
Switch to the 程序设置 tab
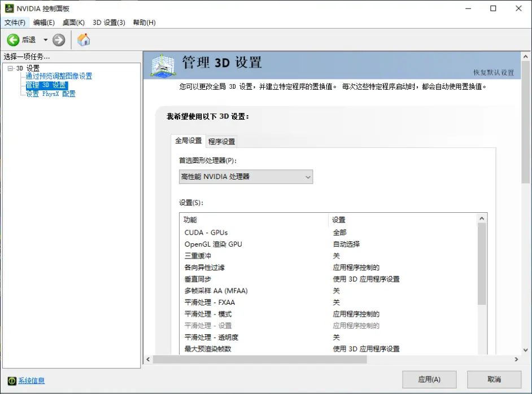pos(221,141)
